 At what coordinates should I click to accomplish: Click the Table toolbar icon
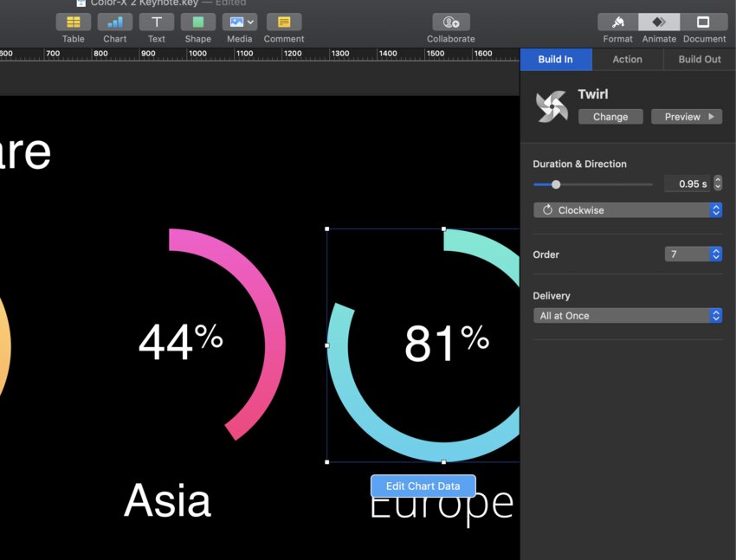(x=74, y=23)
